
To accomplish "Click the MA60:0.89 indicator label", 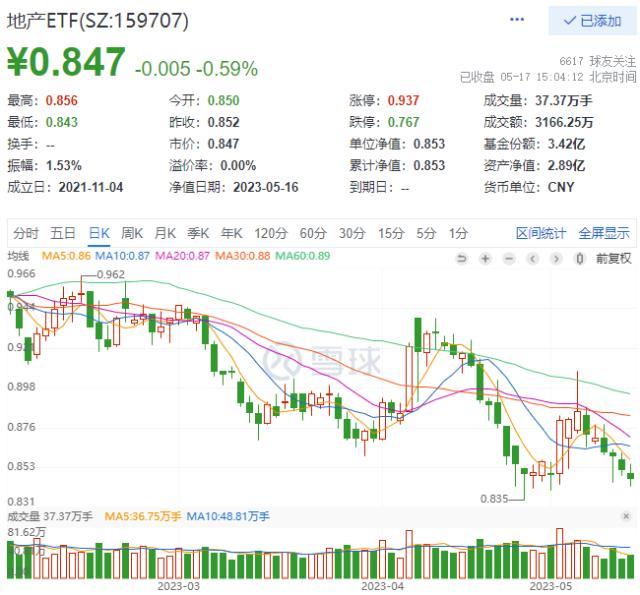I will (302, 256).
